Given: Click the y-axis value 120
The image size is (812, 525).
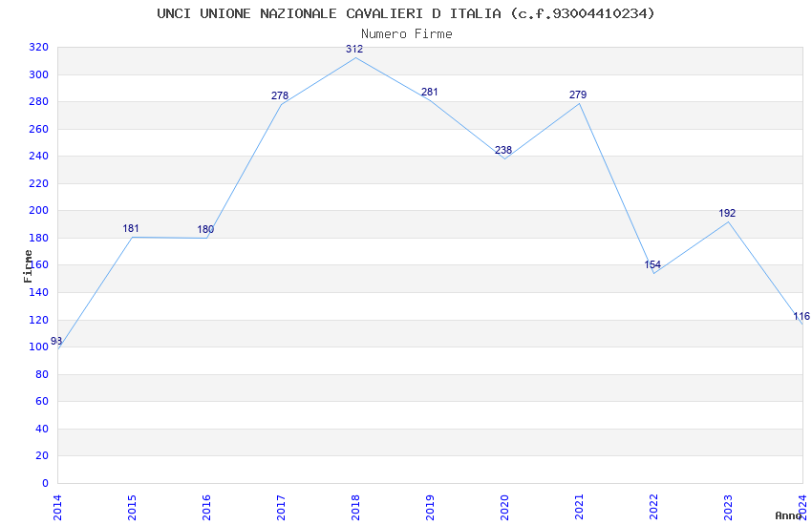Looking at the screenshot, I should click(39, 320).
